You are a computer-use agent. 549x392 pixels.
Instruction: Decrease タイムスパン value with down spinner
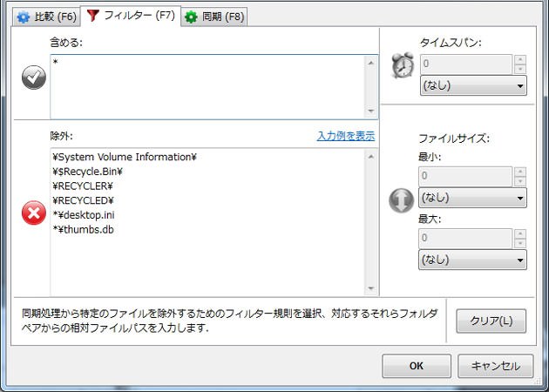coord(520,69)
